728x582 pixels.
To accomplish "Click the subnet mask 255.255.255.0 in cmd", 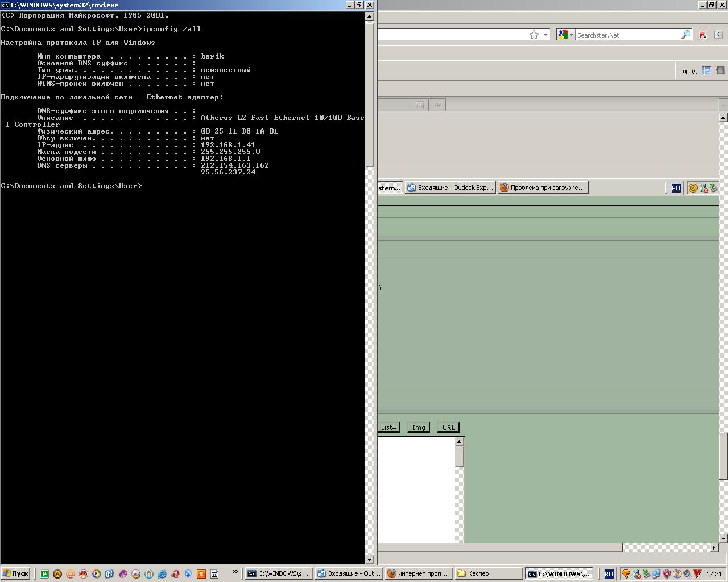I will coord(230,152).
